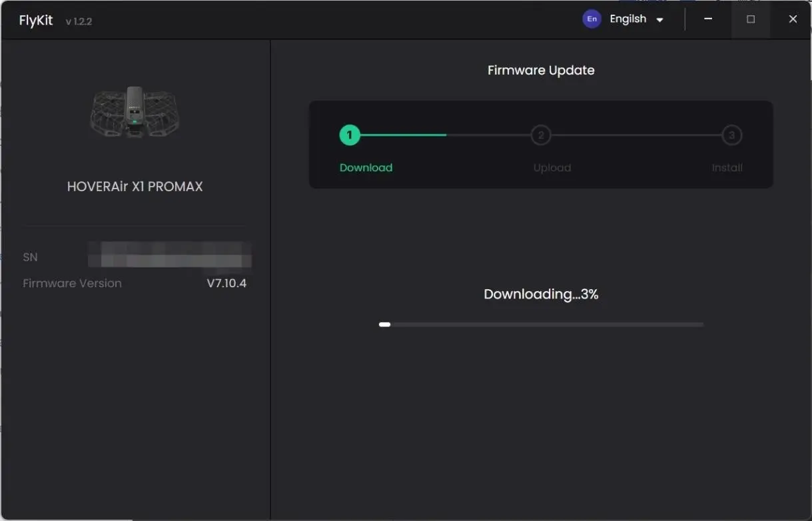Click the FlyKit app title
This screenshot has height=521, width=812.
[x=36, y=20]
